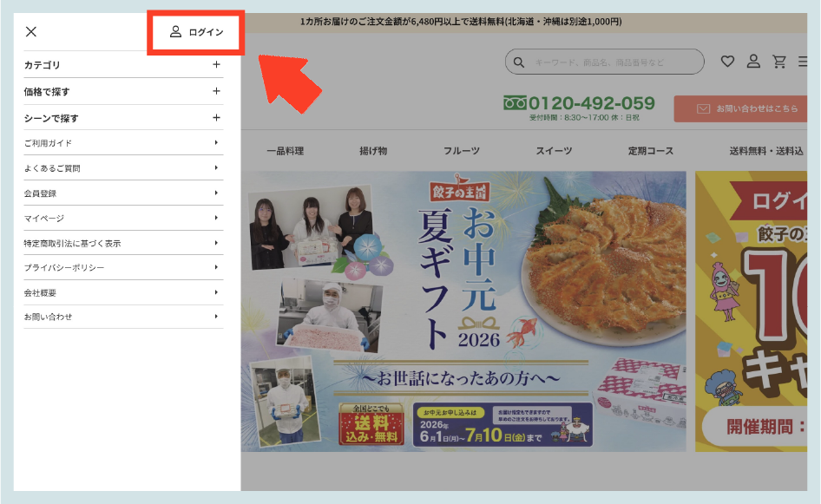This screenshot has width=821, height=504.
Task: Click the free-dial phone logo icon
Action: coord(515,102)
